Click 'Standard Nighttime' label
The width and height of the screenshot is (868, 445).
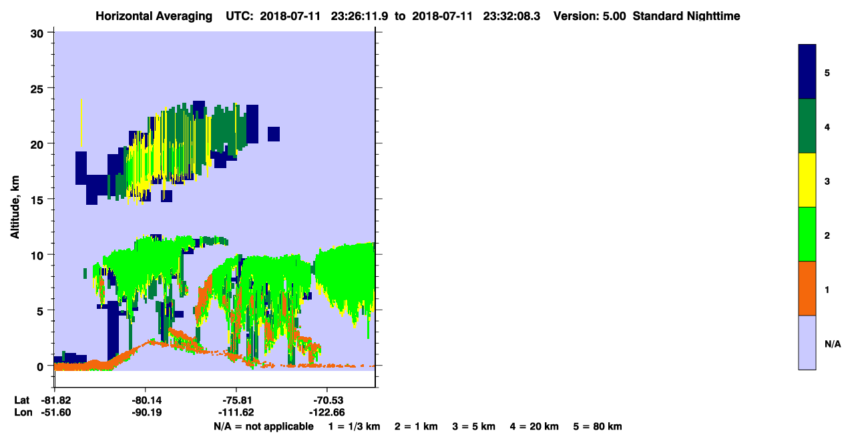686,16
